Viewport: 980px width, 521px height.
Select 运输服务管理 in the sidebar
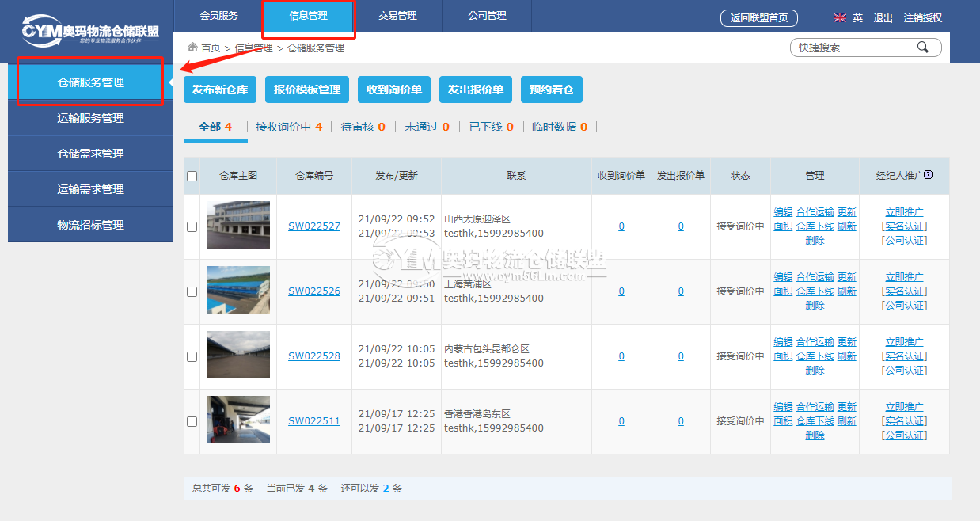coord(90,118)
